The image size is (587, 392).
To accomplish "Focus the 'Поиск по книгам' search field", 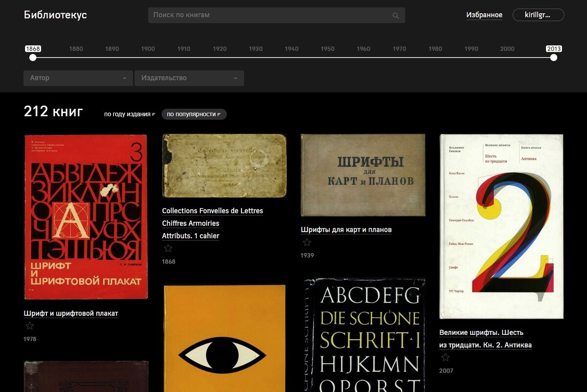I will (276, 15).
